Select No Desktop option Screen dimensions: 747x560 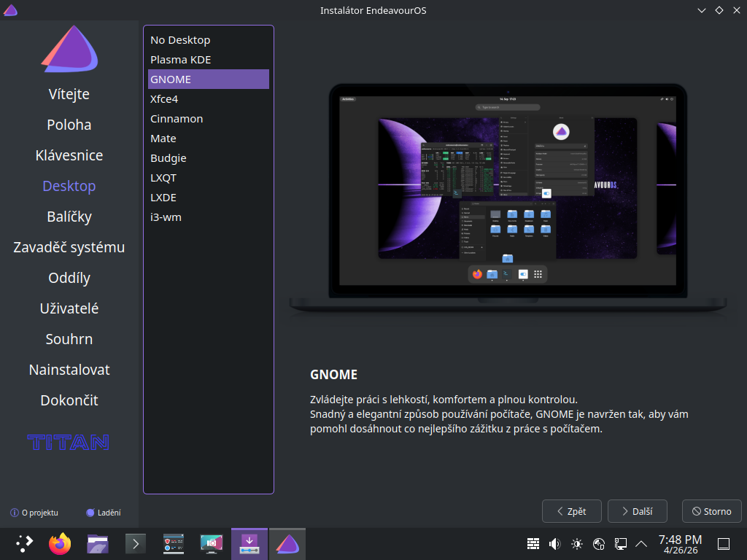pyautogui.click(x=180, y=39)
